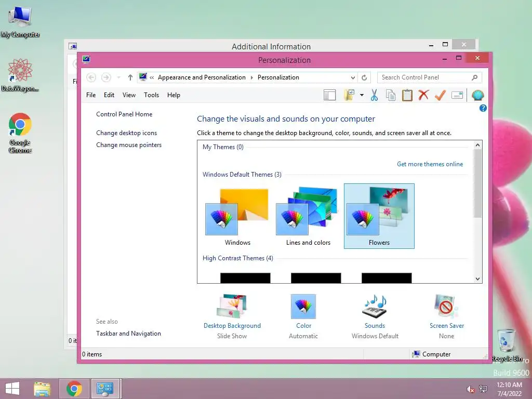Click breadcrumb arrow after Appearance and Personalization
This screenshot has height=399, width=532.
252,78
